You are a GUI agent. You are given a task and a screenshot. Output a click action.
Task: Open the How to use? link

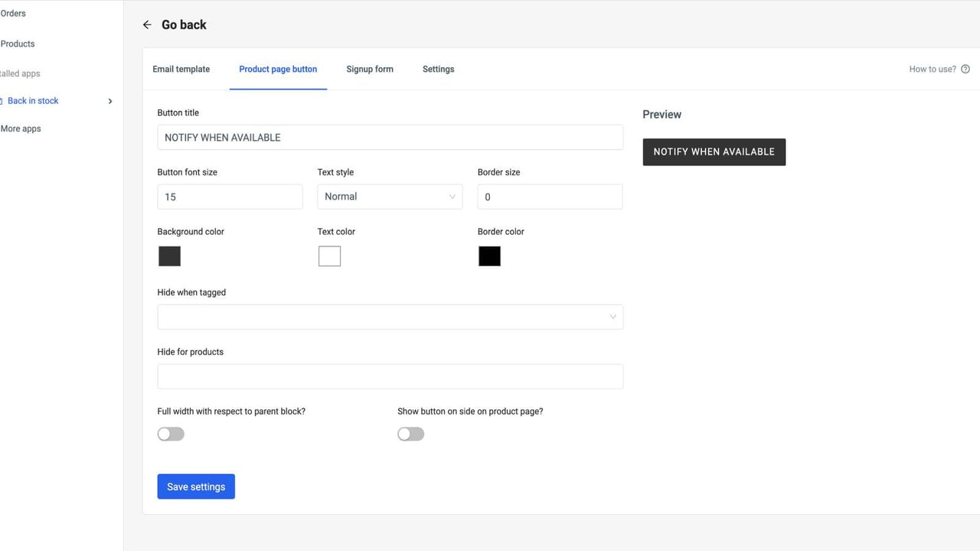933,69
